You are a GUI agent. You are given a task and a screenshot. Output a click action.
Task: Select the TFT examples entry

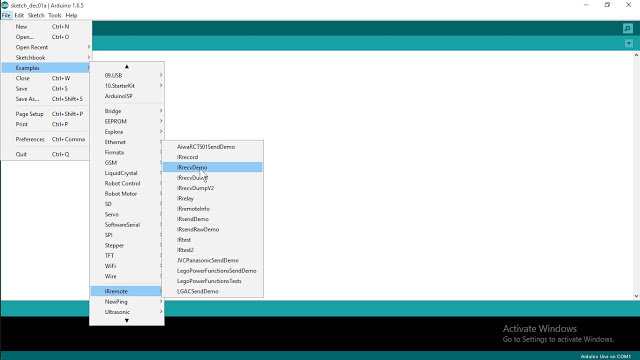[127, 256]
